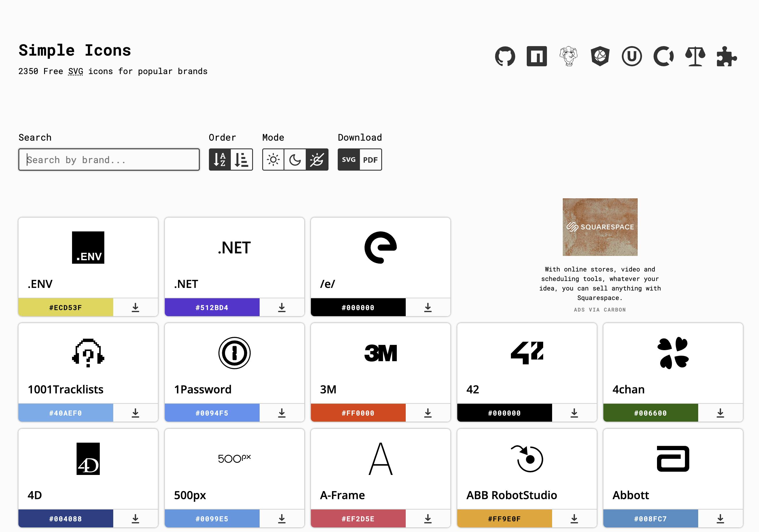The width and height of the screenshot is (759, 532).
Task: Click the 1Password brand title text
Action: (203, 390)
